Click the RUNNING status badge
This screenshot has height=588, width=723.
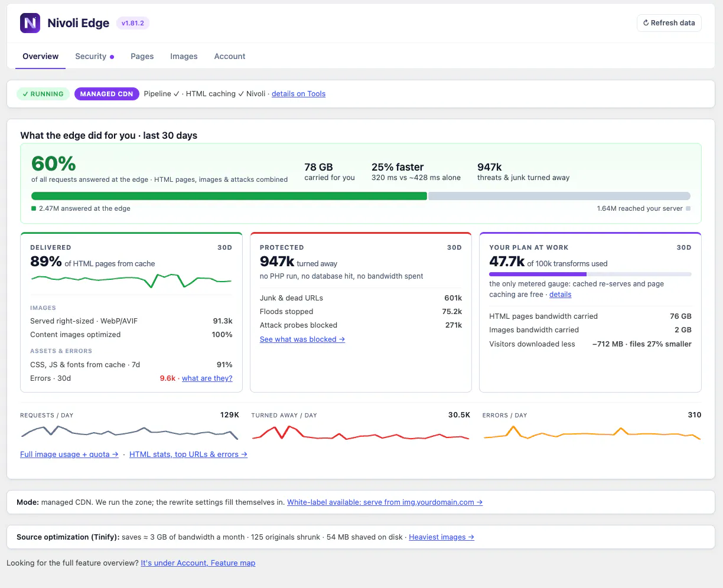[x=43, y=94]
